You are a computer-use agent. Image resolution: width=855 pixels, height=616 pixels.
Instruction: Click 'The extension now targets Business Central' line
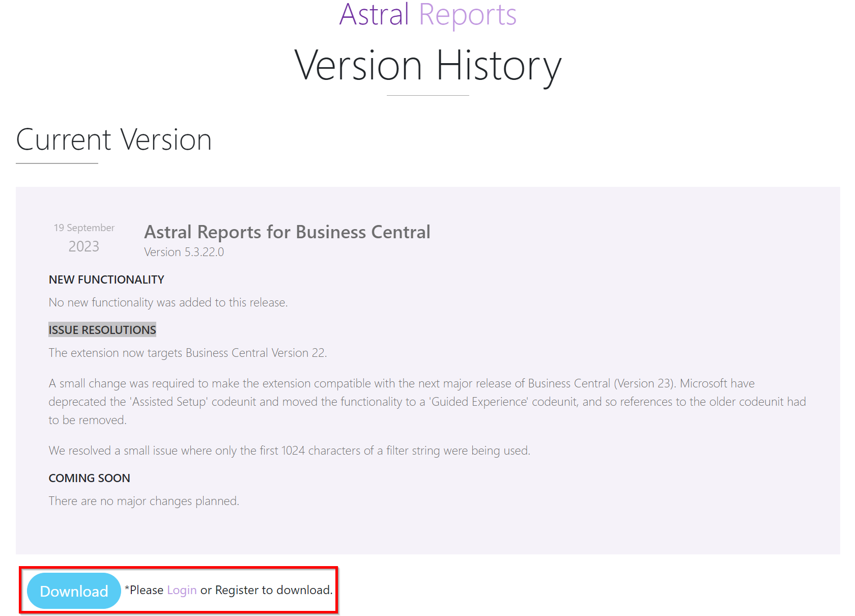[x=187, y=353]
